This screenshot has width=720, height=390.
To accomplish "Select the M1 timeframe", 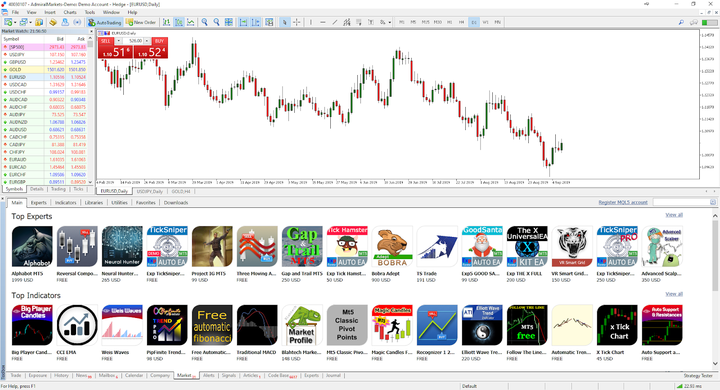I will click(402, 22).
